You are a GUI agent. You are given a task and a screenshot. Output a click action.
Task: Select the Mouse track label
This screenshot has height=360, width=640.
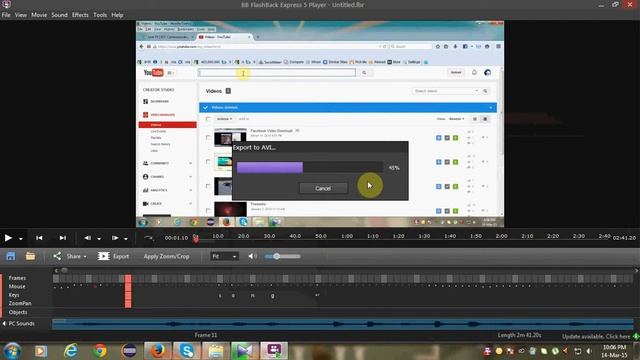pos(17,287)
